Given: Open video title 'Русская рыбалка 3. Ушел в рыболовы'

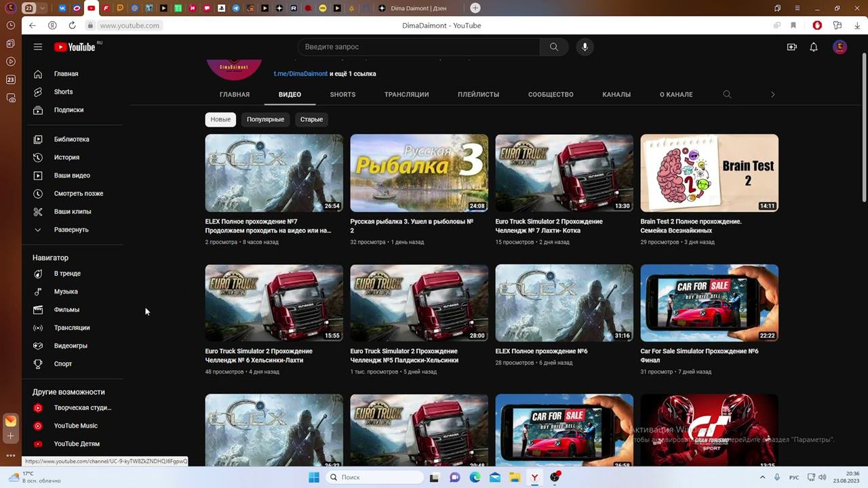Looking at the screenshot, I should point(412,226).
